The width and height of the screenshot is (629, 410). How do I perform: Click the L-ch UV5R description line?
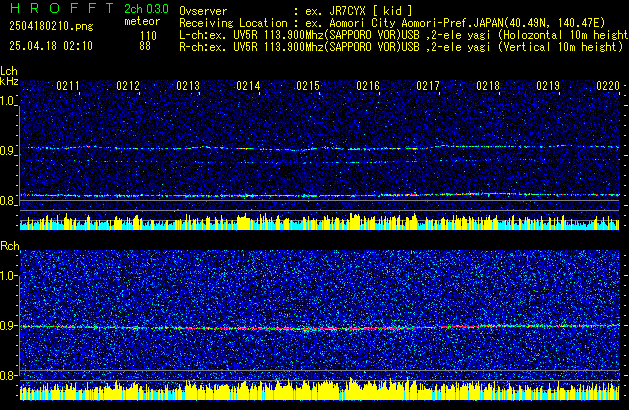404,35
